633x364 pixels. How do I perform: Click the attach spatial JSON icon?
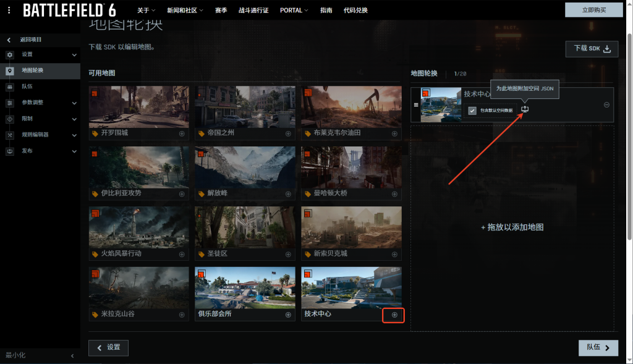click(525, 109)
